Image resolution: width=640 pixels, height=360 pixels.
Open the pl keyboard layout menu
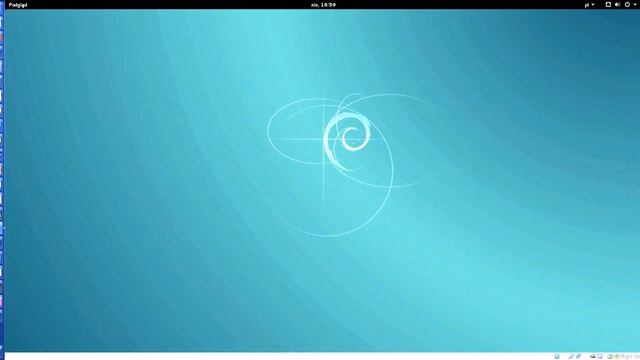point(589,5)
